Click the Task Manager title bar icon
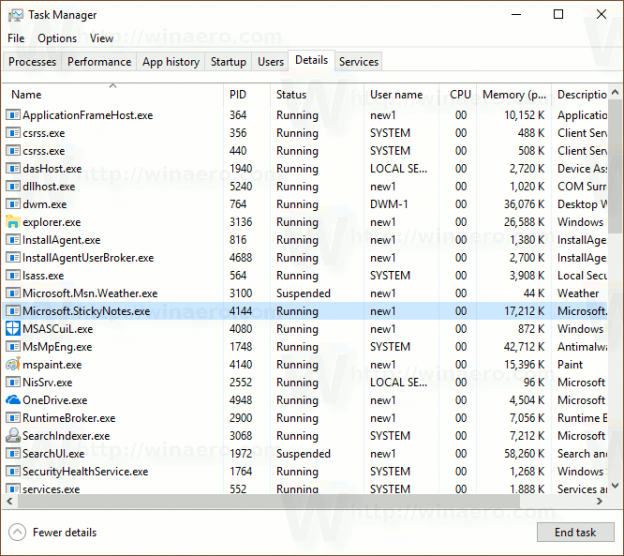624x556 pixels. click(x=15, y=15)
